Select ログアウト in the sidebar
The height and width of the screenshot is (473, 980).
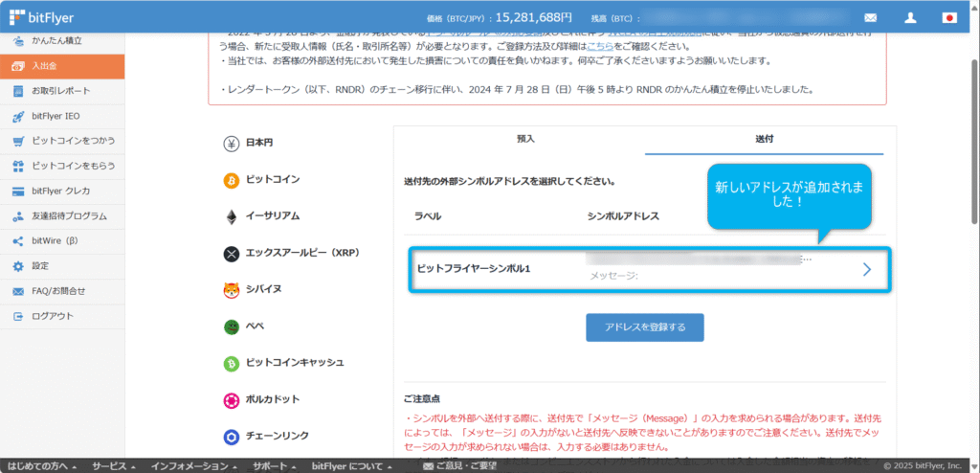[x=62, y=316]
